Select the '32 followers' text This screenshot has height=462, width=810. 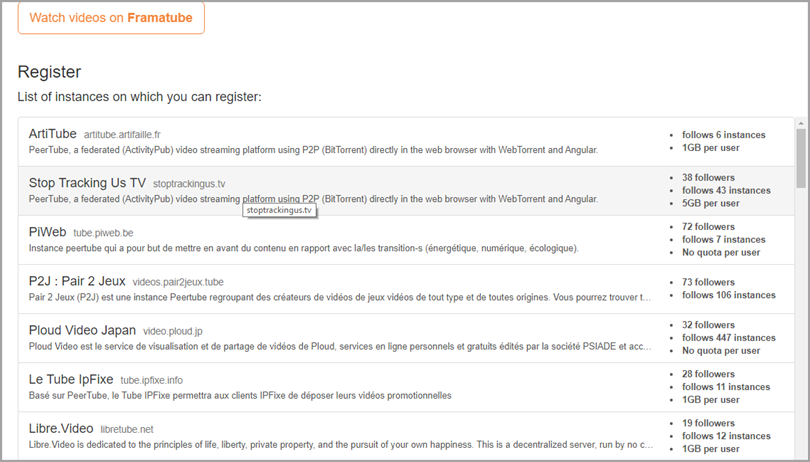coord(708,325)
